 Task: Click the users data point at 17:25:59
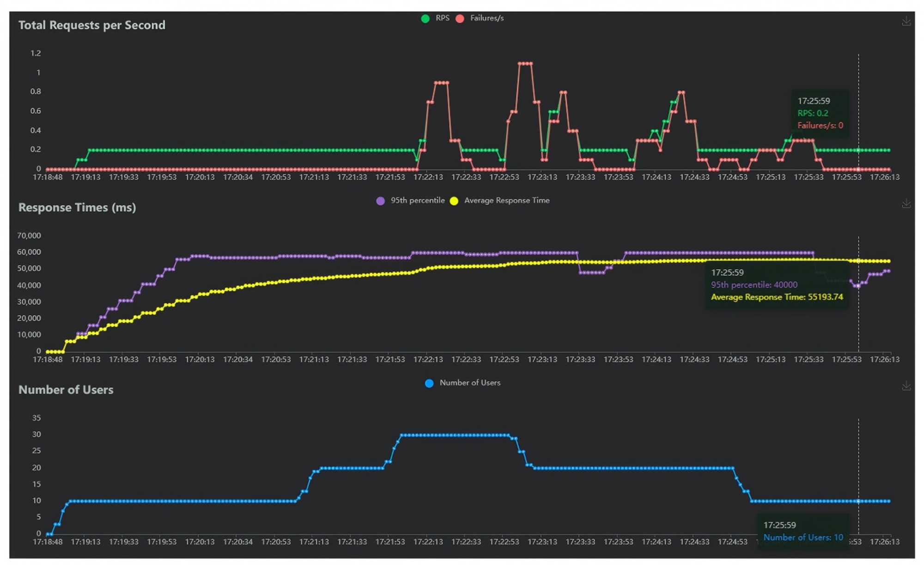pos(858,501)
